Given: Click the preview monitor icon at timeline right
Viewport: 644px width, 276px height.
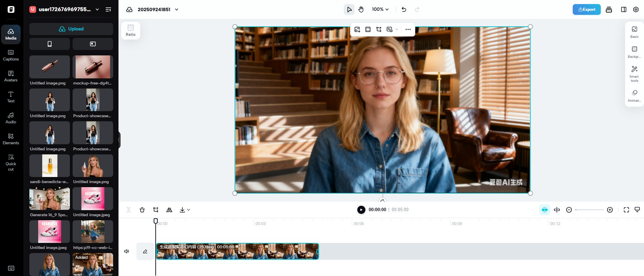Looking at the screenshot, I should 637,210.
